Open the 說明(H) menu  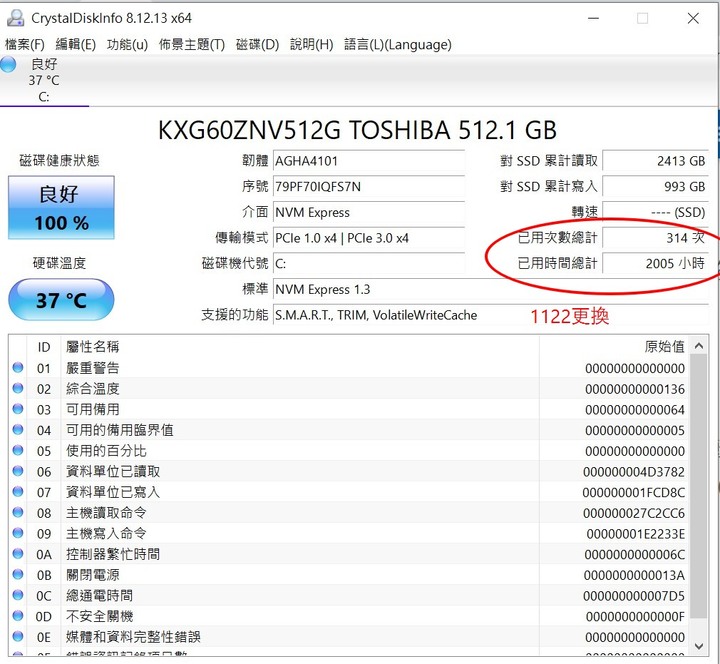click(x=311, y=45)
